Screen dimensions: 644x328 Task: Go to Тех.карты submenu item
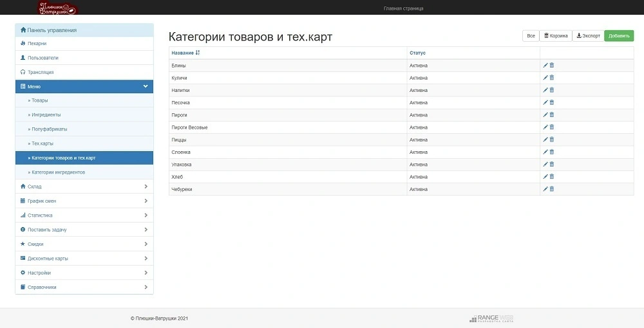click(84, 143)
